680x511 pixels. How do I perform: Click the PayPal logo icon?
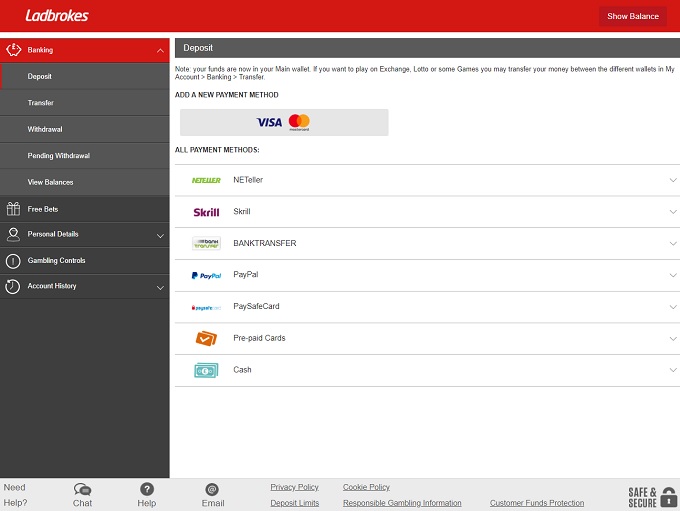(x=206, y=275)
